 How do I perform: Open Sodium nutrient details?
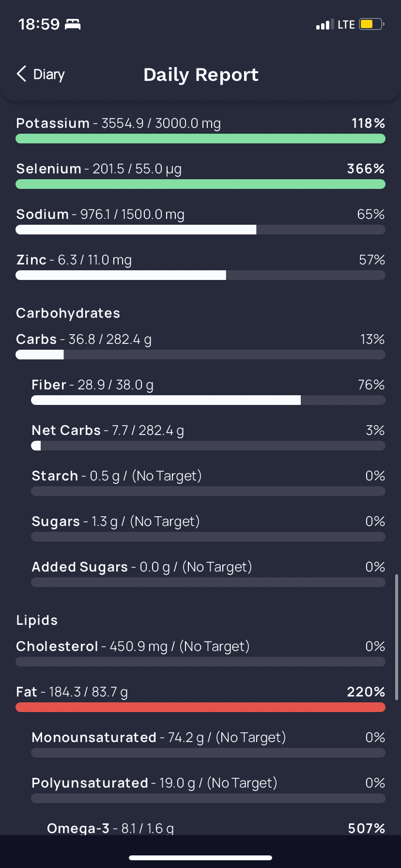(200, 221)
